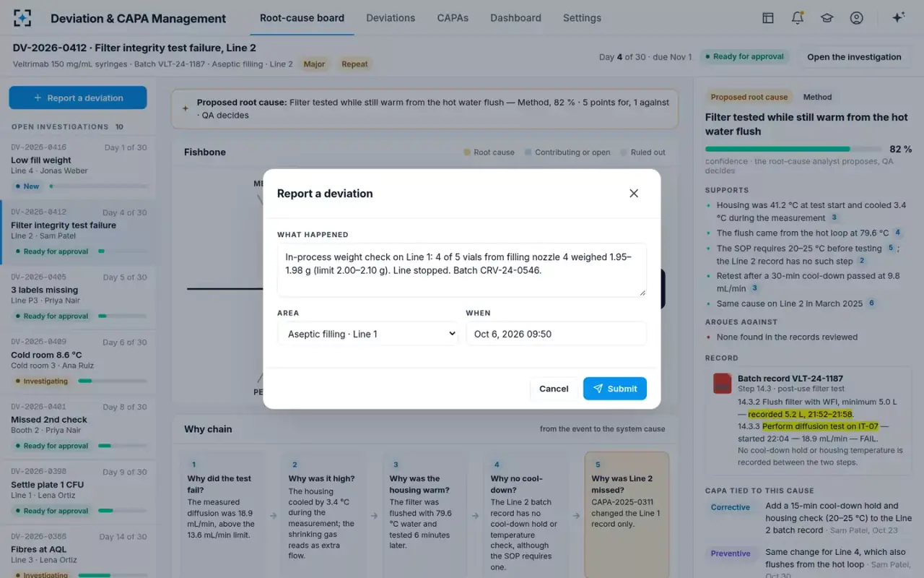The width and height of the screenshot is (924, 578).
Task: Click the 82% confidence progress bar
Action: 793,149
